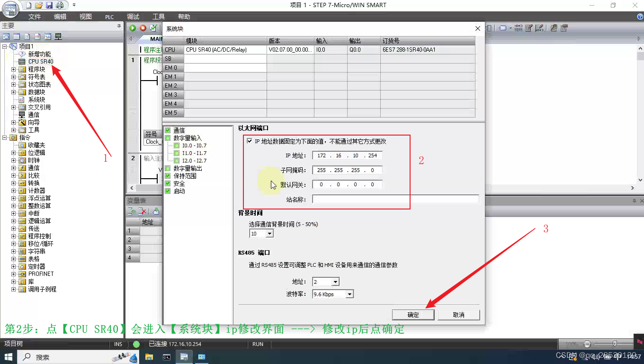The image size is (644, 364).
Task: Open the command prompt from the taskbar
Action: point(167,357)
